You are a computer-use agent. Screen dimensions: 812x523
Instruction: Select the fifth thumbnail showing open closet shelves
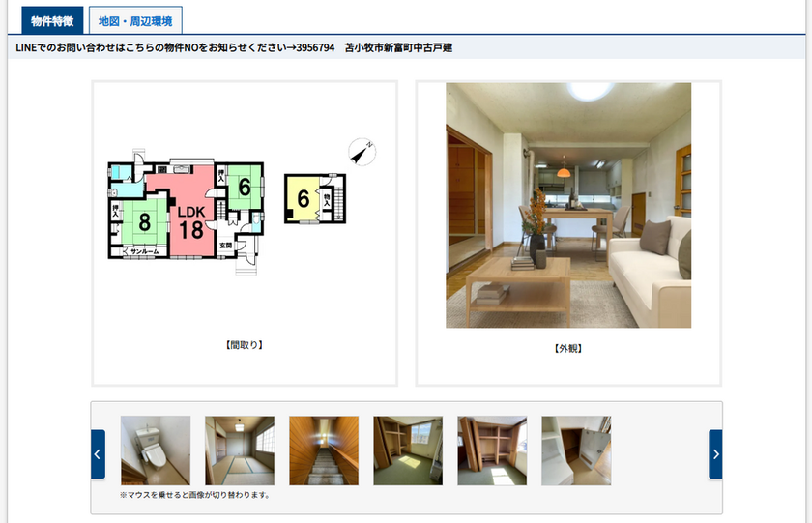(x=492, y=450)
